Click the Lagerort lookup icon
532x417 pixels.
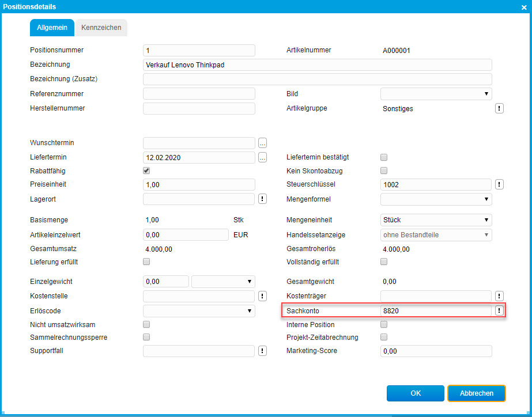[262, 199]
